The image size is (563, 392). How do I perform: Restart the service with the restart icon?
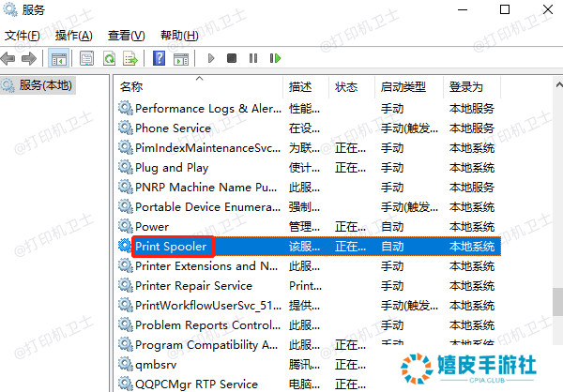275,58
